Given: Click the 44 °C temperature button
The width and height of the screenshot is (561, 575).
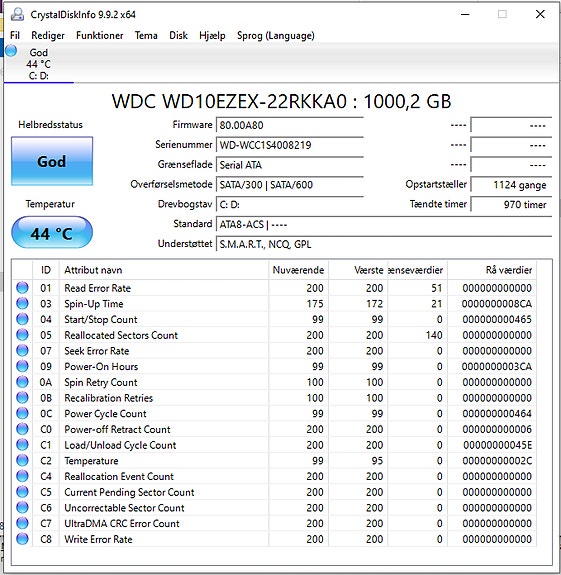Looking at the screenshot, I should click(x=52, y=232).
